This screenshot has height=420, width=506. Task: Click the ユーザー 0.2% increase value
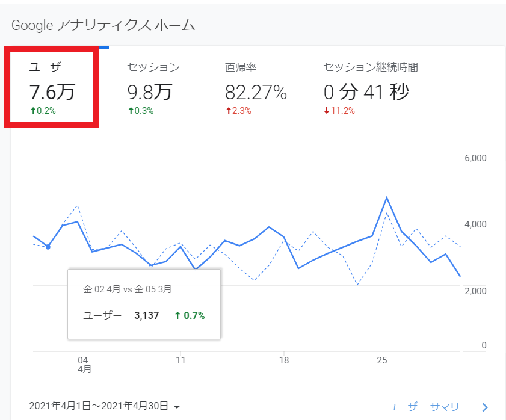pyautogui.click(x=43, y=111)
